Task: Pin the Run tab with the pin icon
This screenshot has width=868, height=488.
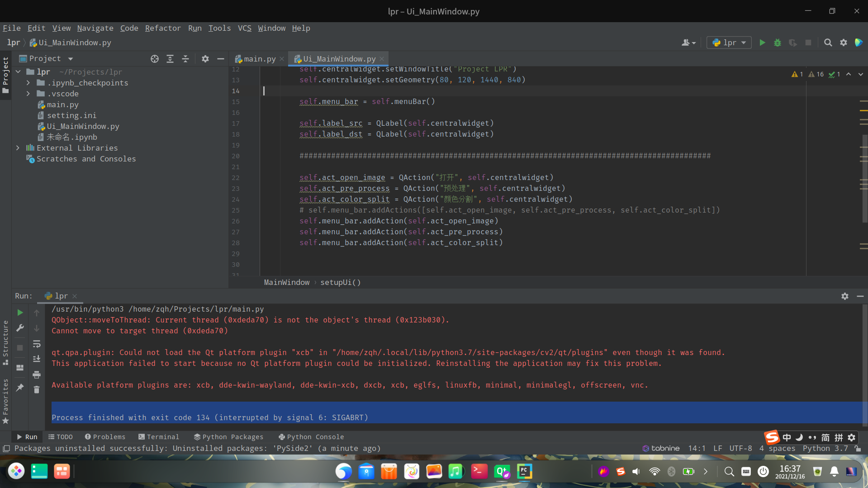Action: (20, 388)
